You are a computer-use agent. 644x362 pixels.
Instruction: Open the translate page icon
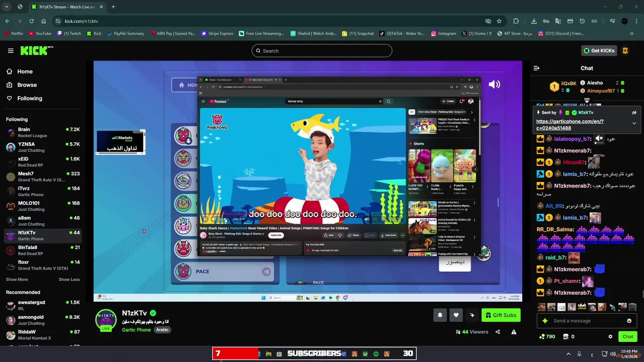coord(558,21)
